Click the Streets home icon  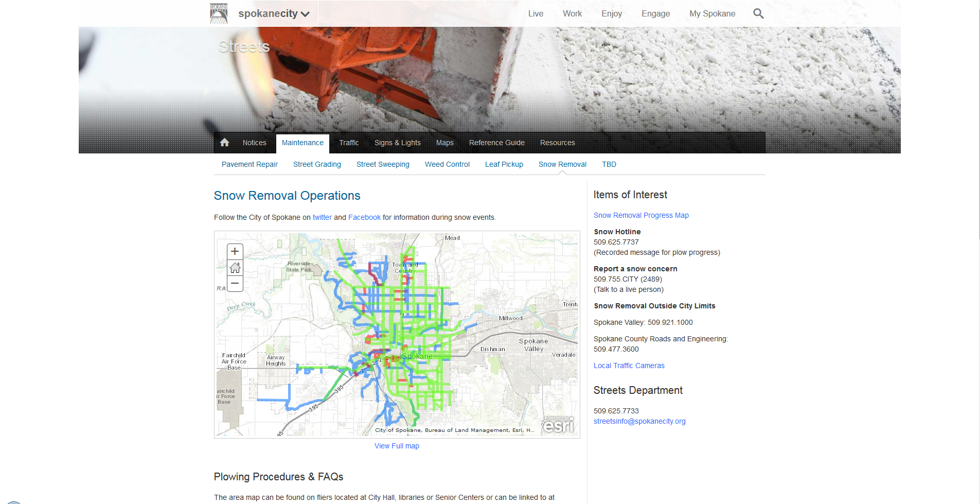point(225,143)
